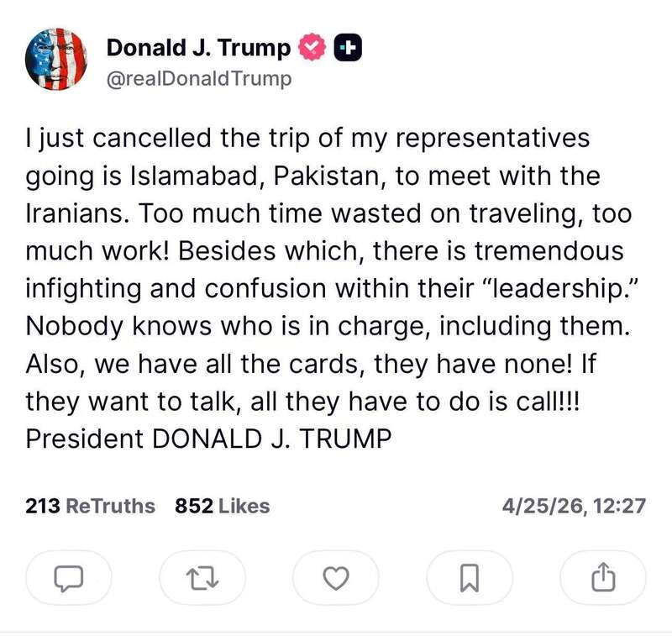Bookmark this post
This screenshot has height=636, width=672.
470,577
